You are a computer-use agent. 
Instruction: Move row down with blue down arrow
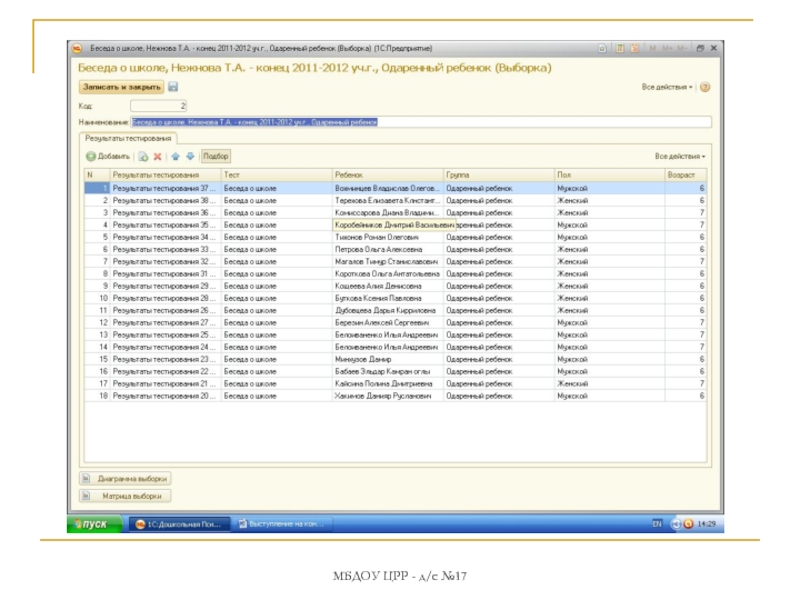click(189, 157)
